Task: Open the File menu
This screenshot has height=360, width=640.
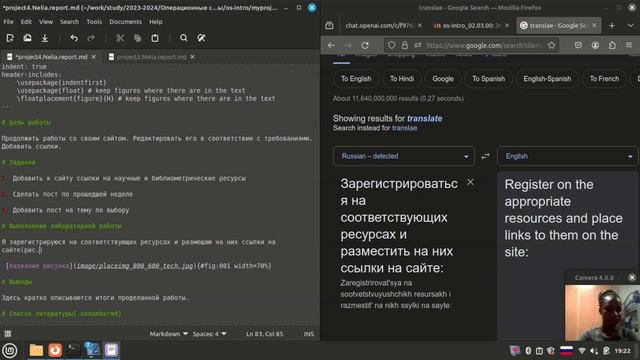Action: 8,22
